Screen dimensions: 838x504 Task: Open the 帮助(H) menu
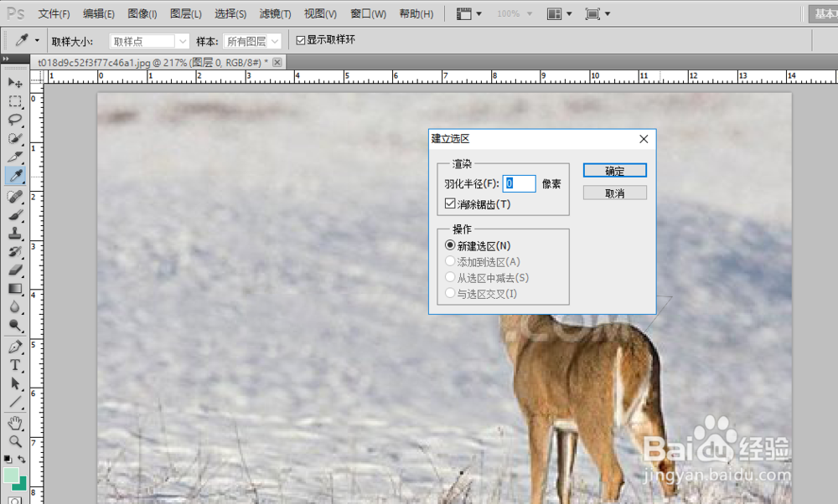(416, 14)
